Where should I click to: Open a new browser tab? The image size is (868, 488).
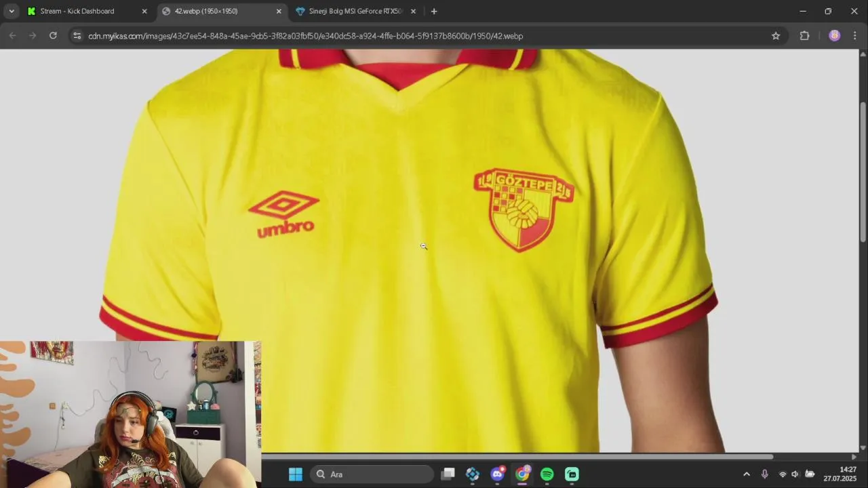(x=434, y=12)
